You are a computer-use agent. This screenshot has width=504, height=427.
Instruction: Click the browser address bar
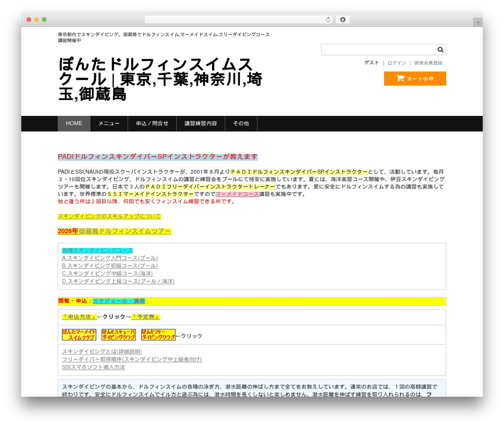coord(238,20)
